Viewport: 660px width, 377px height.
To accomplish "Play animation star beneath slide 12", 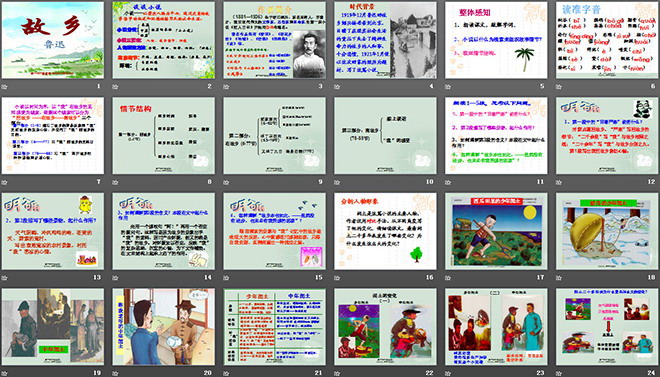I will tap(559, 182).
